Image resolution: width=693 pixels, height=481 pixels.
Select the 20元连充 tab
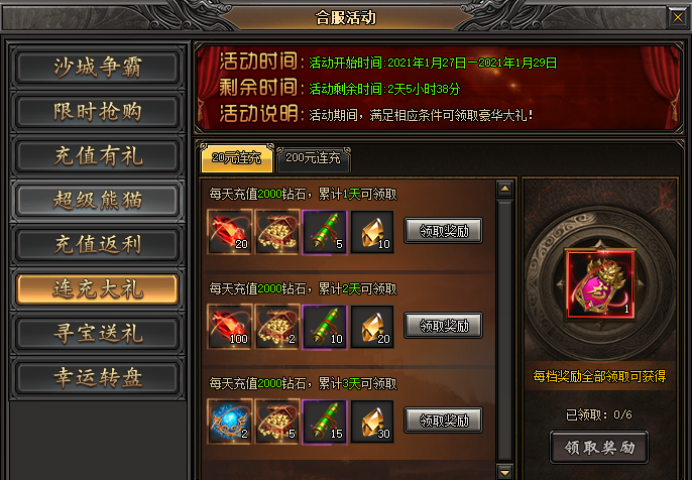point(237,158)
